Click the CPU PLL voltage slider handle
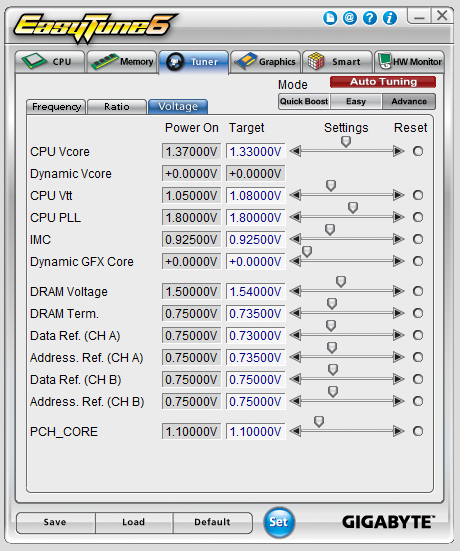The width and height of the screenshot is (460, 551). point(353,208)
